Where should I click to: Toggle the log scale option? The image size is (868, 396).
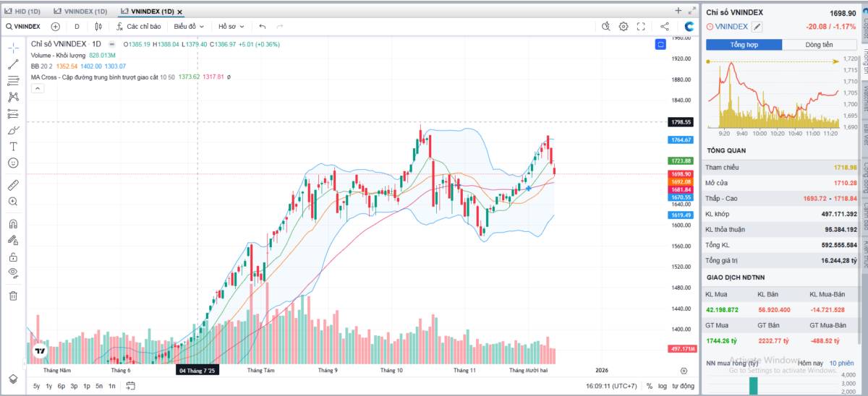click(x=663, y=387)
